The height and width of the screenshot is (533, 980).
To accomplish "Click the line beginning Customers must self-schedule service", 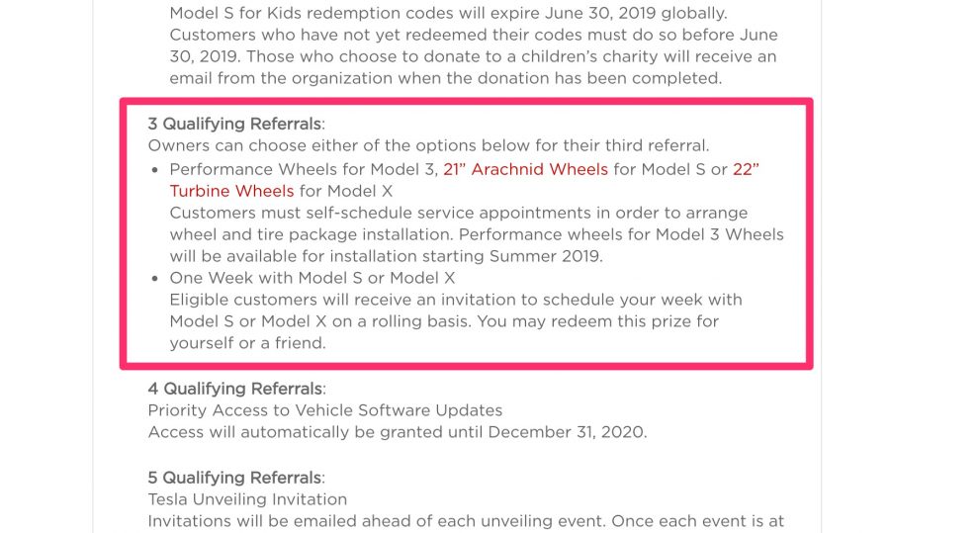I will coord(458,213).
